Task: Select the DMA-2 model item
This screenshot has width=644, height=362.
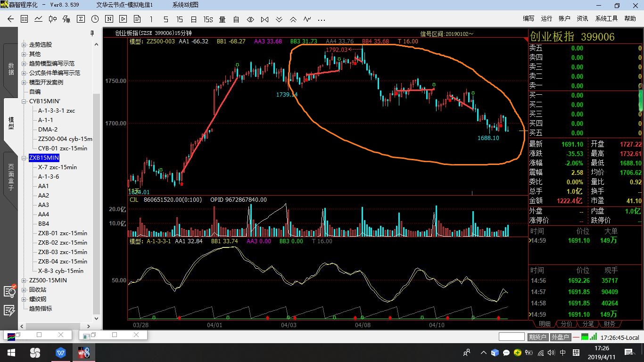Action: click(x=48, y=130)
